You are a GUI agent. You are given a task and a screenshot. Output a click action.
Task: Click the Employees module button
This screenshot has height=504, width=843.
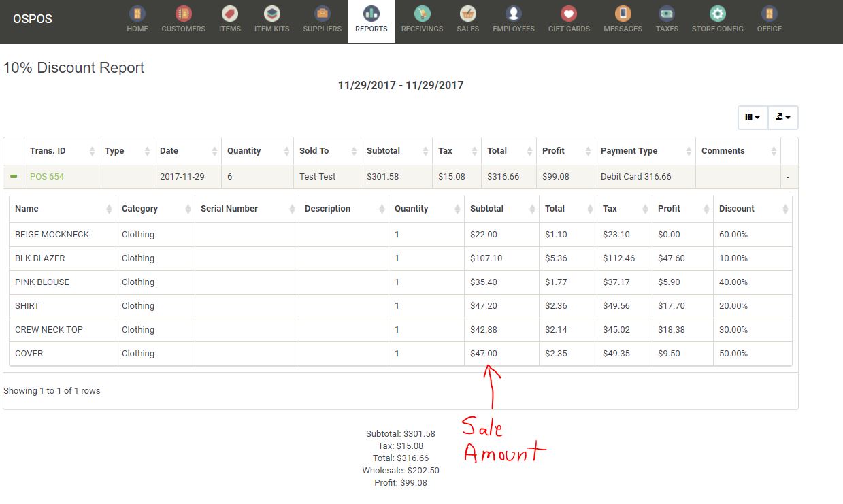514,15
